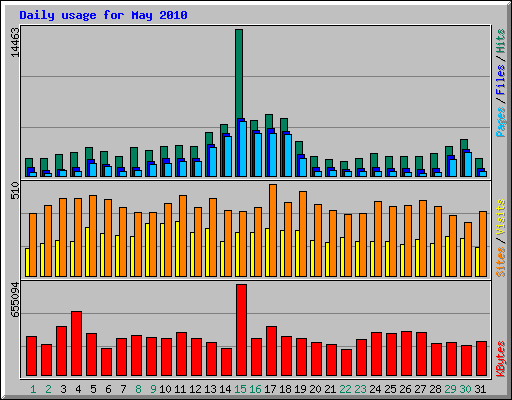
Task: Click the red KBytes bar for day 22
Action: tap(347, 362)
